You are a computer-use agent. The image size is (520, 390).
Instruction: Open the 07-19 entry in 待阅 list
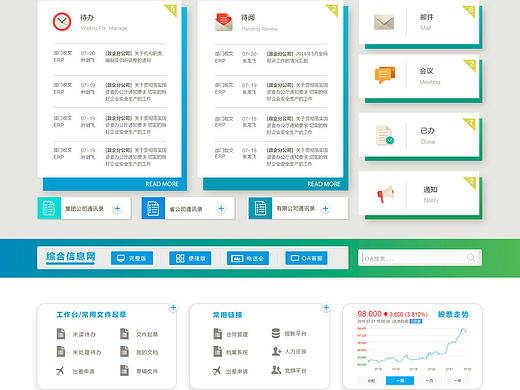(x=271, y=92)
